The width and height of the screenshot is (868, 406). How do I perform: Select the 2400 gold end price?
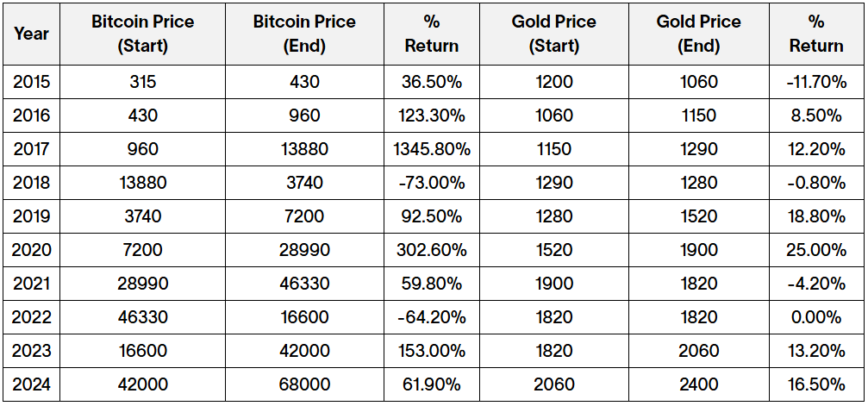(698, 384)
